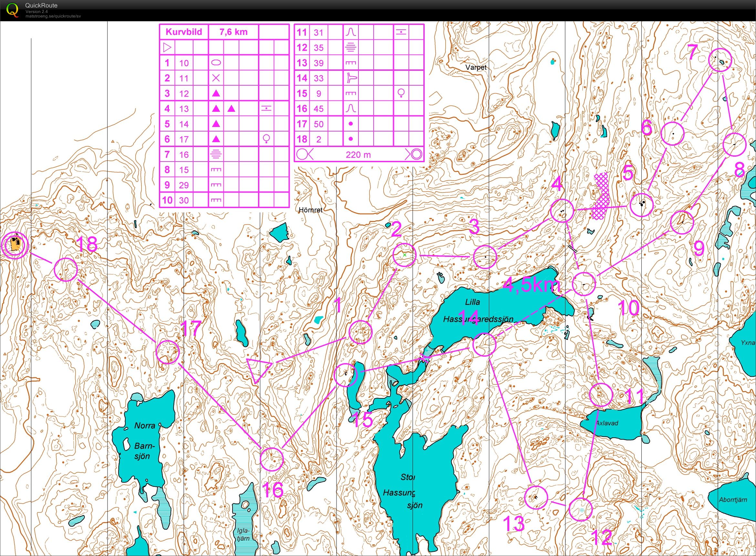Open the matstroeng.se/quickroute/sv link
Viewport: 756px width, 556px height.
[x=53, y=16]
